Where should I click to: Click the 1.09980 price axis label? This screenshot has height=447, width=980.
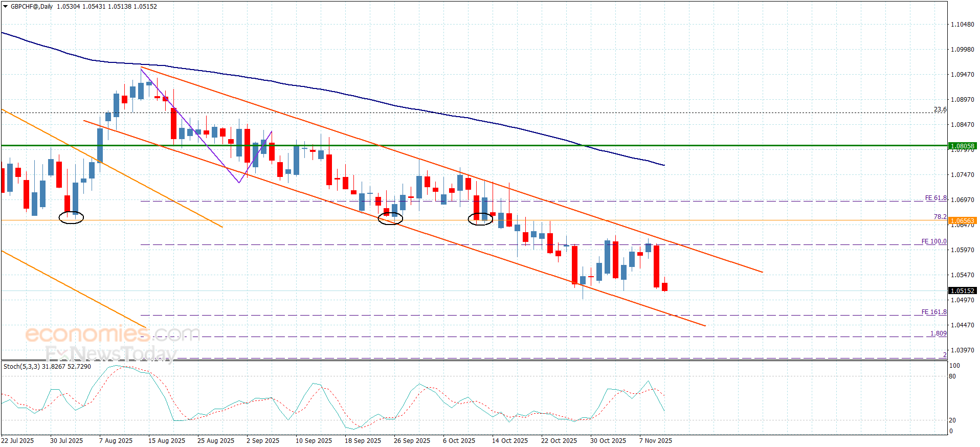pos(962,50)
